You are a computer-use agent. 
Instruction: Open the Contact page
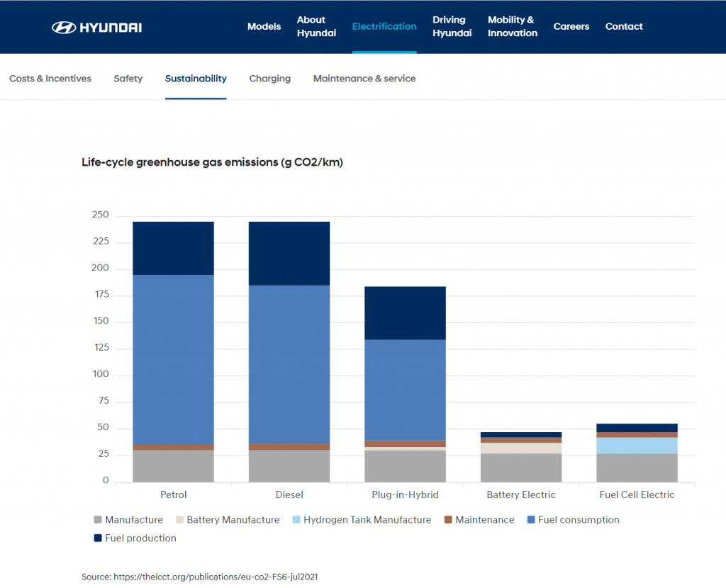click(x=624, y=27)
